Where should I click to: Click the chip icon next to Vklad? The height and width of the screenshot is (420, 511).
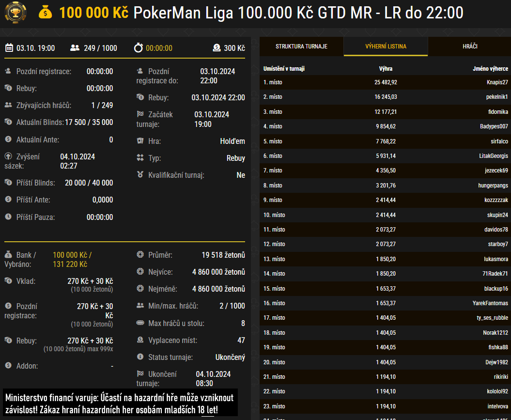(x=8, y=280)
